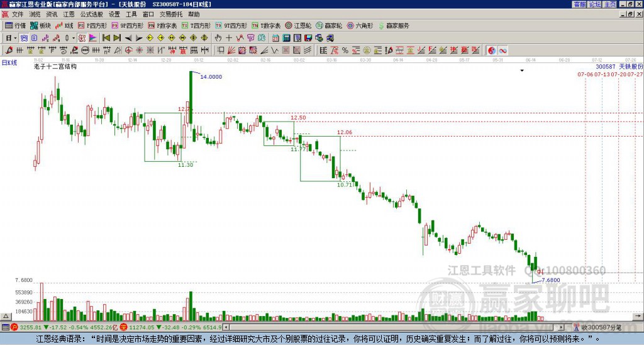
Task: Open the 9T四方形 tool
Action: (x=231, y=25)
